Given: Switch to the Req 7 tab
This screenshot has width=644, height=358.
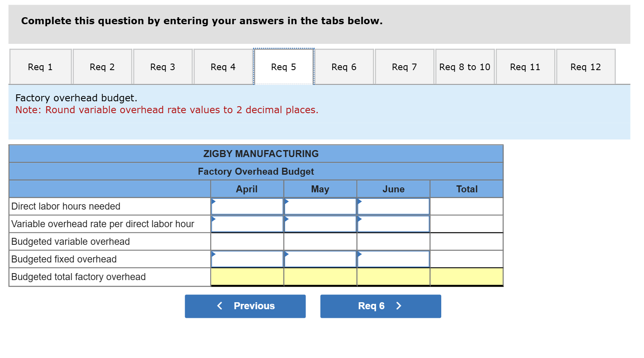Looking at the screenshot, I should [404, 66].
